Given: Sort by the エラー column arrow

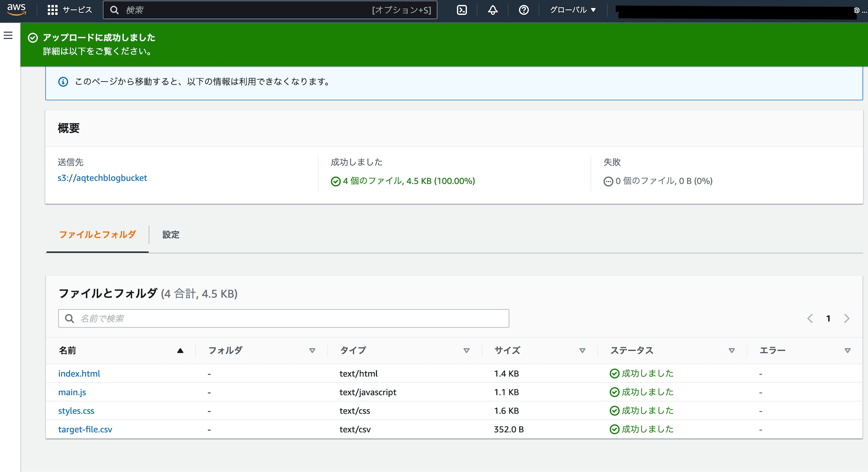Looking at the screenshot, I should (x=848, y=351).
